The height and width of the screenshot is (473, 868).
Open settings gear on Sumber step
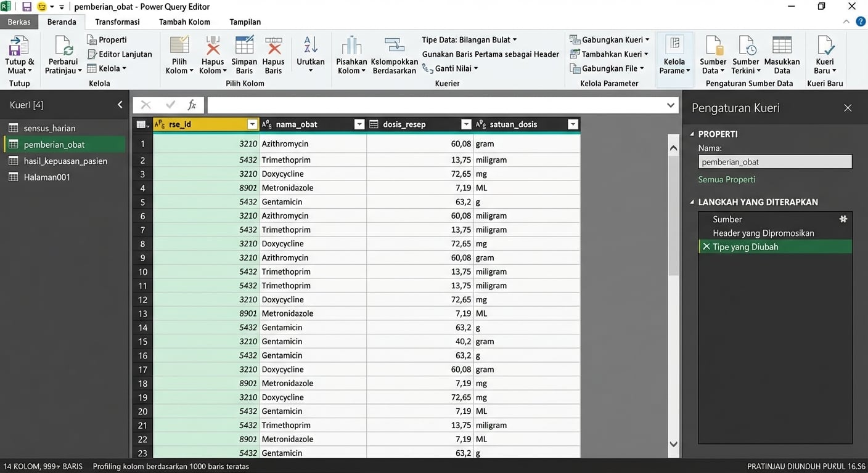(843, 219)
